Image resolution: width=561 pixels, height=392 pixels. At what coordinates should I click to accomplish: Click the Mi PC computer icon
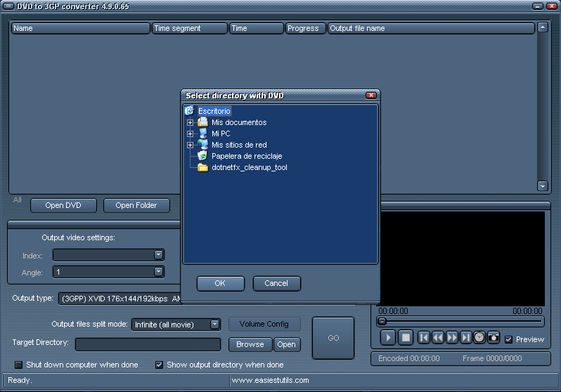tap(203, 133)
